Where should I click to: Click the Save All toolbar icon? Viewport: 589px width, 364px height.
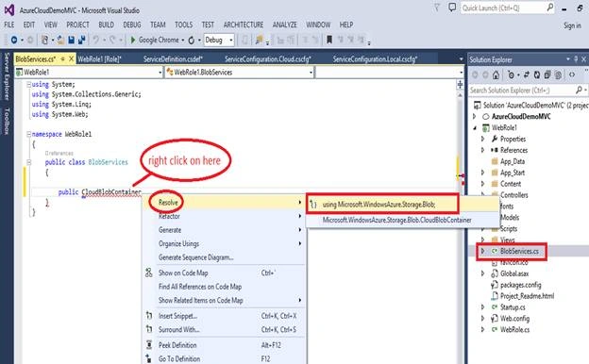[x=81, y=40]
